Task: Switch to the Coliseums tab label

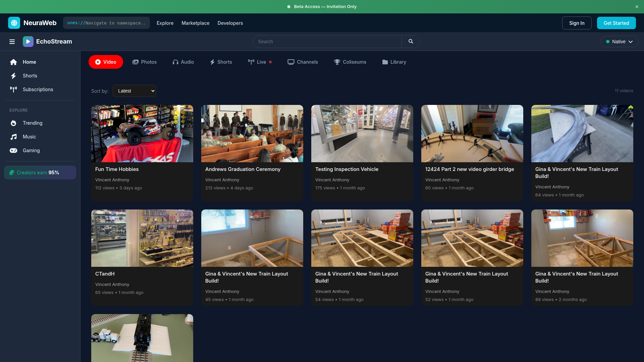Action: tap(355, 62)
